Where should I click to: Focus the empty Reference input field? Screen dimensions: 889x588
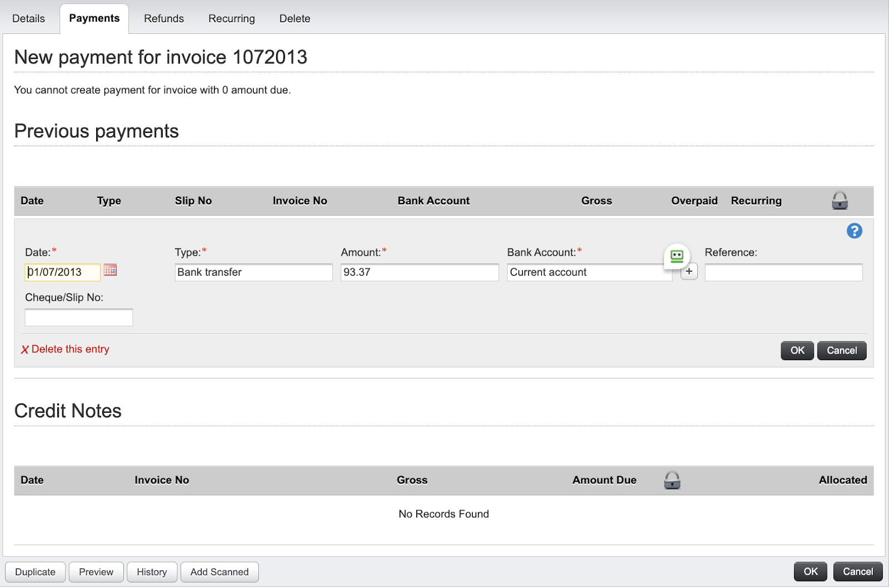pyautogui.click(x=783, y=272)
